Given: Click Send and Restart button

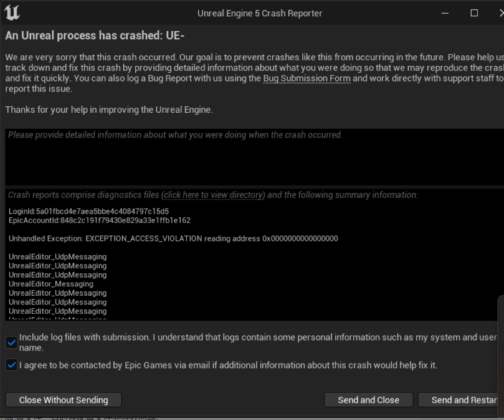Looking at the screenshot, I should tap(462, 400).
